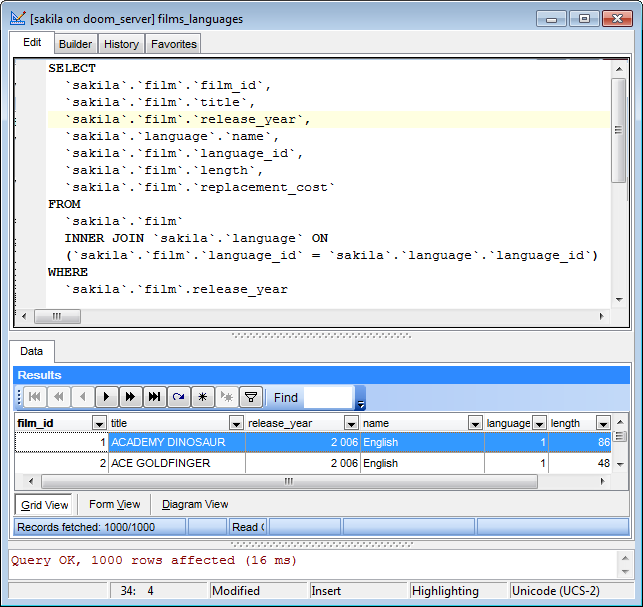The image size is (643, 607).
Task: Open the filter data funnel button
Action: tap(251, 397)
